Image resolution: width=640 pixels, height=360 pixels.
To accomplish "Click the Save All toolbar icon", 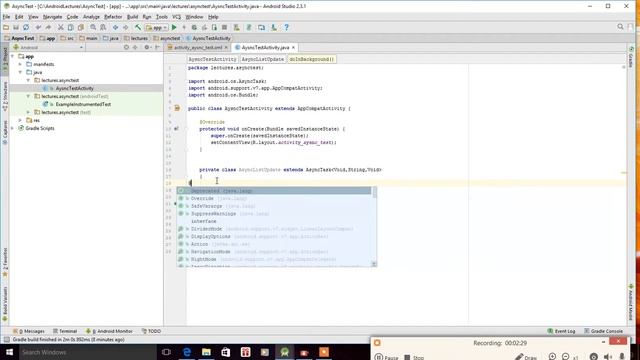I will [16, 27].
